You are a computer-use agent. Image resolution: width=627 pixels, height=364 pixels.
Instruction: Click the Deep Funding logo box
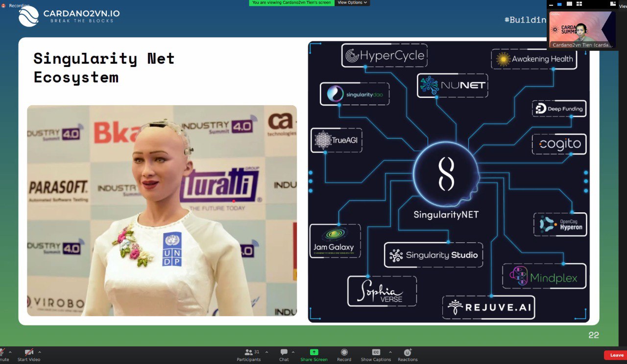pos(559,109)
